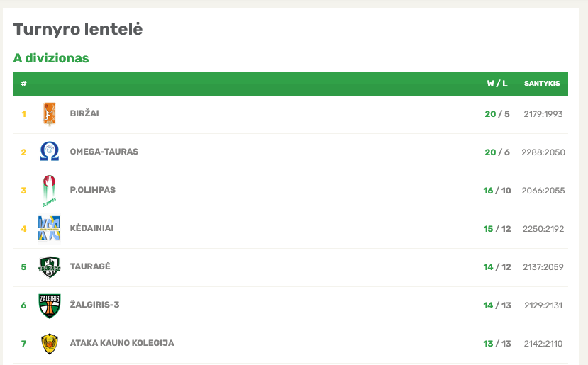Image resolution: width=588 pixels, height=365 pixels.
Task: Select the A divizionas heading
Action: [x=51, y=58]
